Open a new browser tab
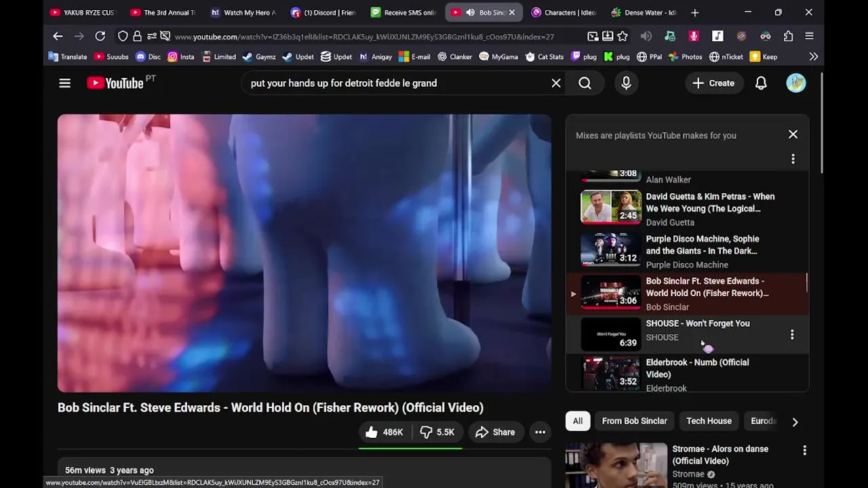868x488 pixels. (x=695, y=13)
